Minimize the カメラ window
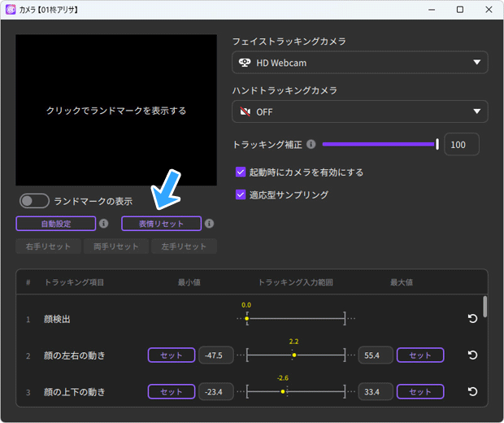 [432, 10]
